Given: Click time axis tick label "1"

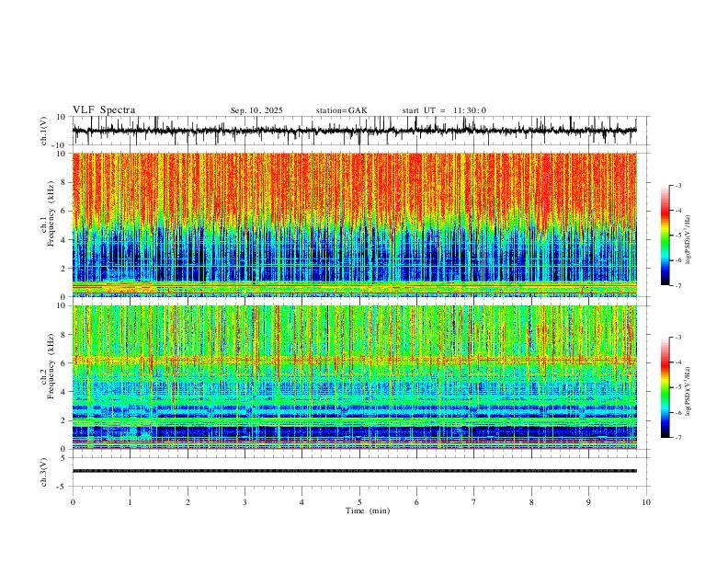Looking at the screenshot, I should [x=130, y=502].
